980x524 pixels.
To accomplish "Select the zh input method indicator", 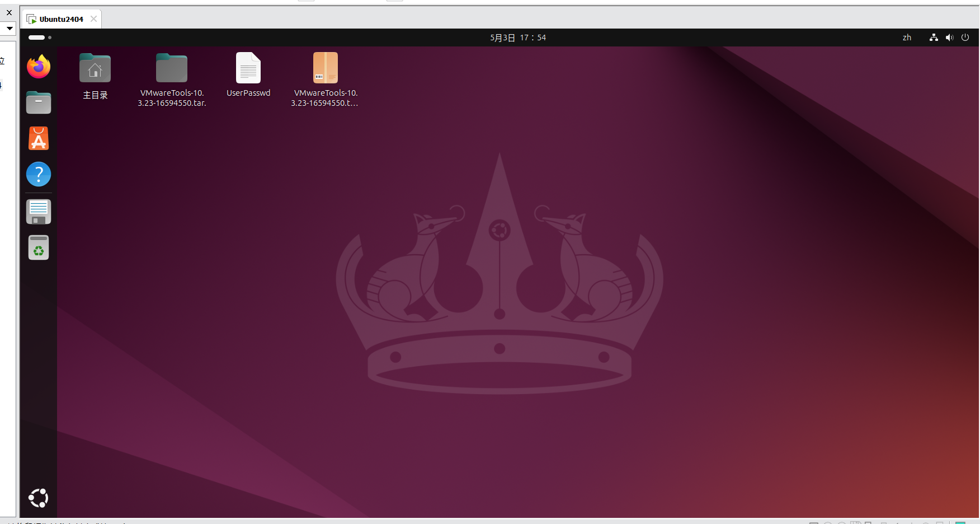I will (x=906, y=38).
